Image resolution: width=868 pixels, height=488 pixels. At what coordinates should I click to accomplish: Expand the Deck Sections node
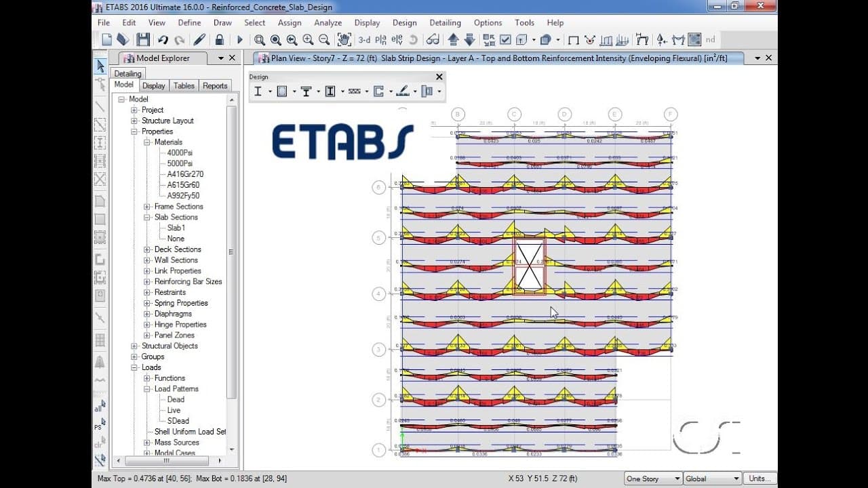point(147,249)
